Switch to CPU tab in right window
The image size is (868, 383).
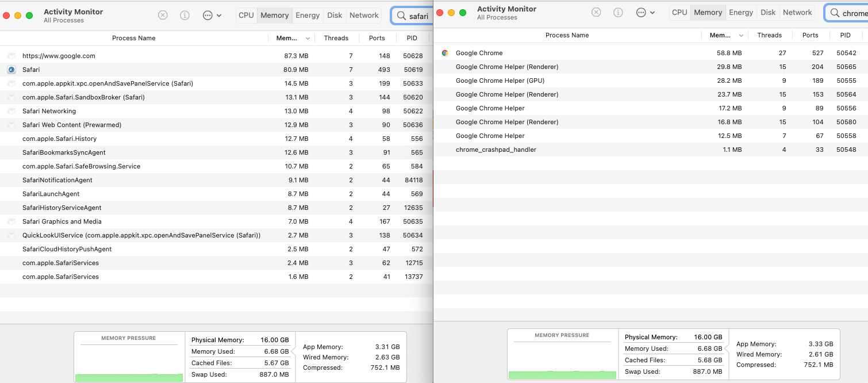pyautogui.click(x=679, y=13)
